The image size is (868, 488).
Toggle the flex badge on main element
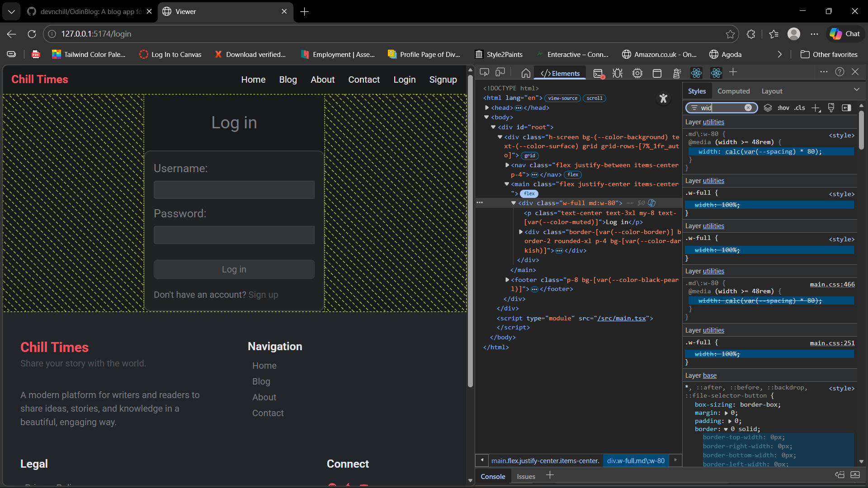529,194
